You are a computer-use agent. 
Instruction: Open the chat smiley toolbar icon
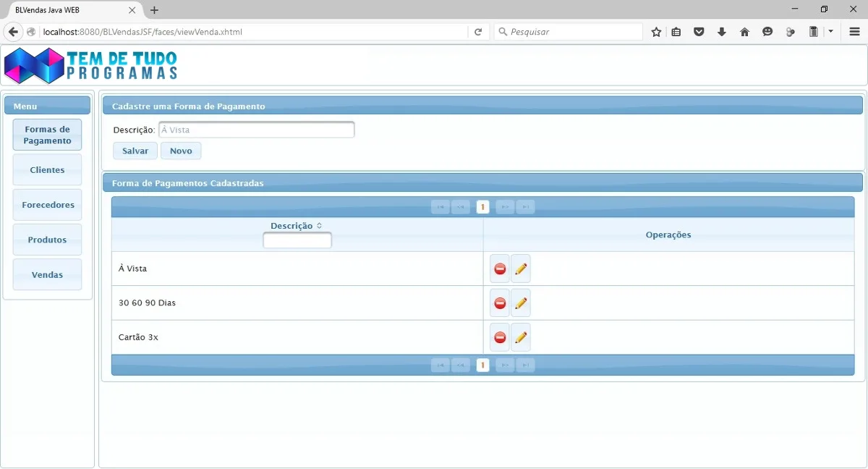[767, 32]
